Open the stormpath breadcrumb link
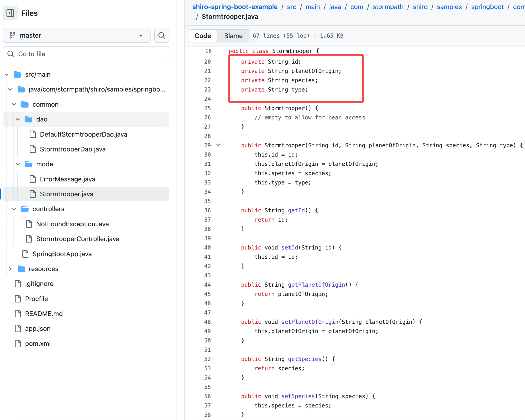Image resolution: width=525 pixels, height=420 pixels. [388, 7]
